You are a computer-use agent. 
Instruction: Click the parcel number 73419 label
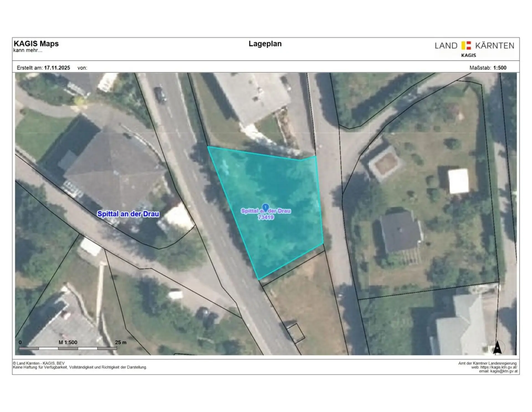pos(266,217)
